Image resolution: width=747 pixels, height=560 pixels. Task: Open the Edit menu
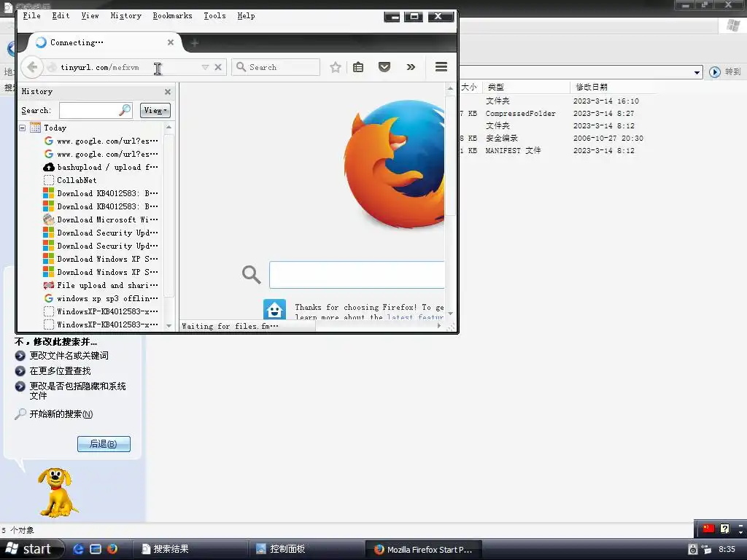click(x=61, y=16)
